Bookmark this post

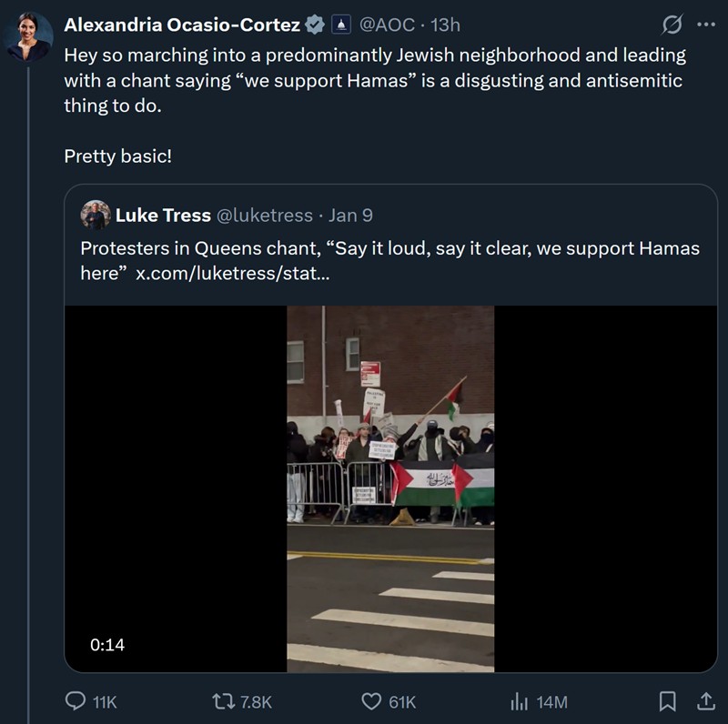(x=667, y=701)
